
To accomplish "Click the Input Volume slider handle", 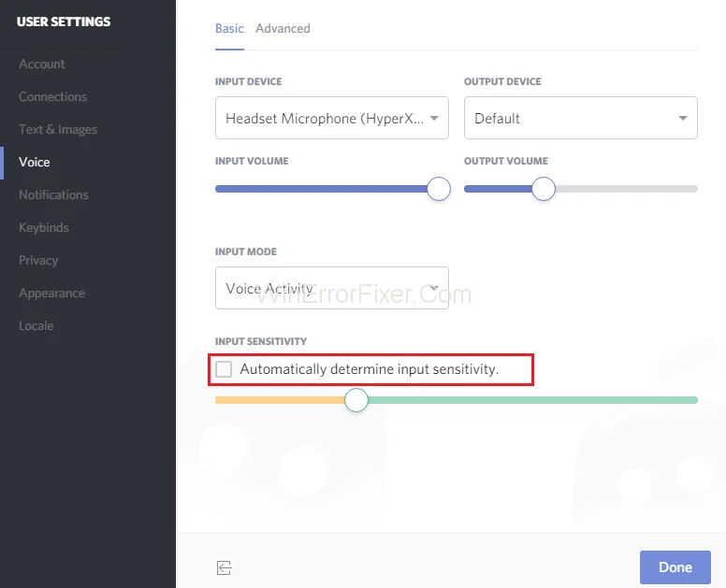I will pyautogui.click(x=439, y=189).
